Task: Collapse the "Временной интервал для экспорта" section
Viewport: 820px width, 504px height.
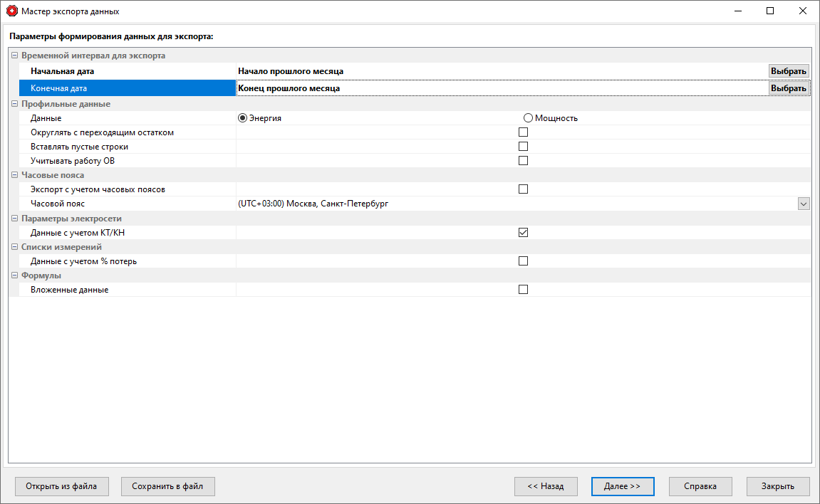Action: (x=14, y=55)
